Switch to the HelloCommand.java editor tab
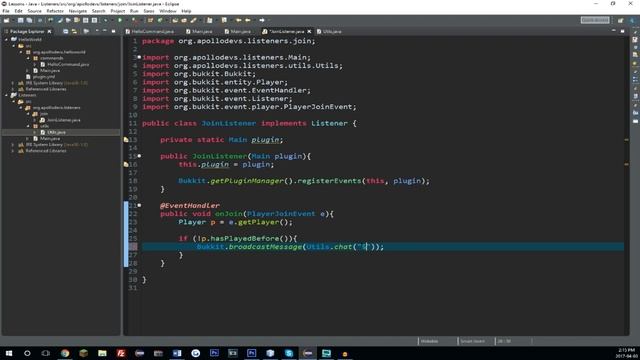 [150, 31]
